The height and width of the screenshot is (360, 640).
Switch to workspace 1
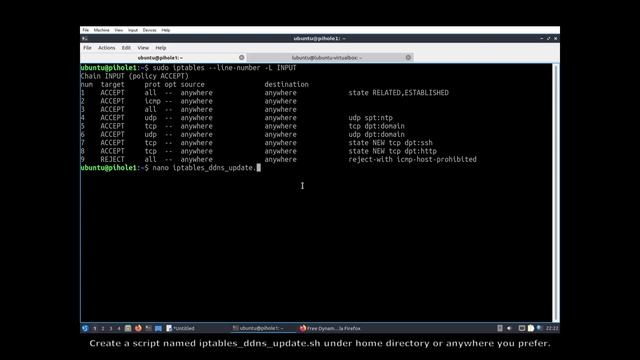point(95,328)
